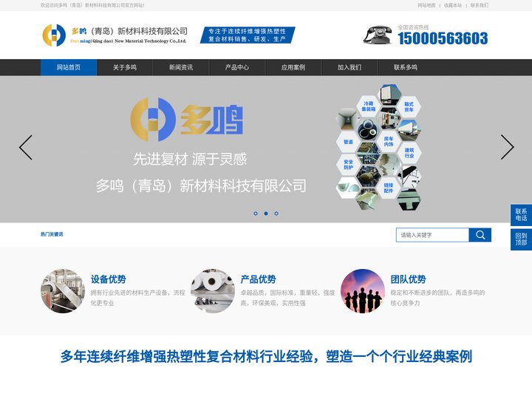
Task: Go to previous banner slide arrow
Action: 26,148
